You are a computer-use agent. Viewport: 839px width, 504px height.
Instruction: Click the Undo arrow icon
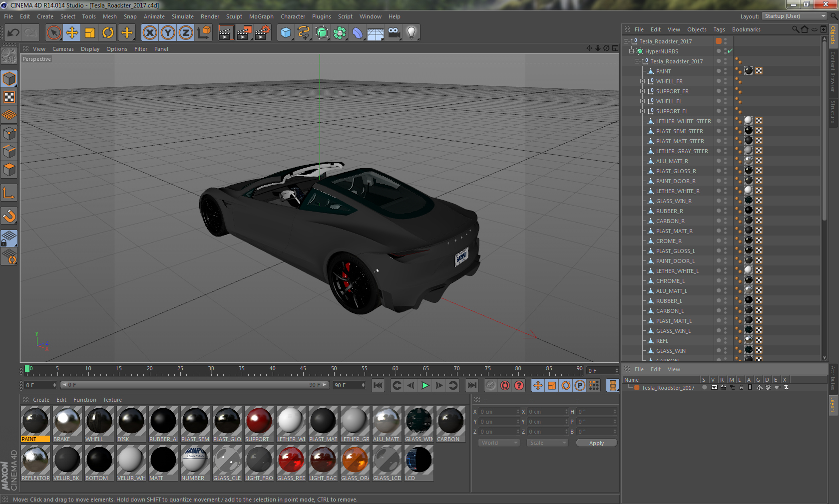[13, 33]
